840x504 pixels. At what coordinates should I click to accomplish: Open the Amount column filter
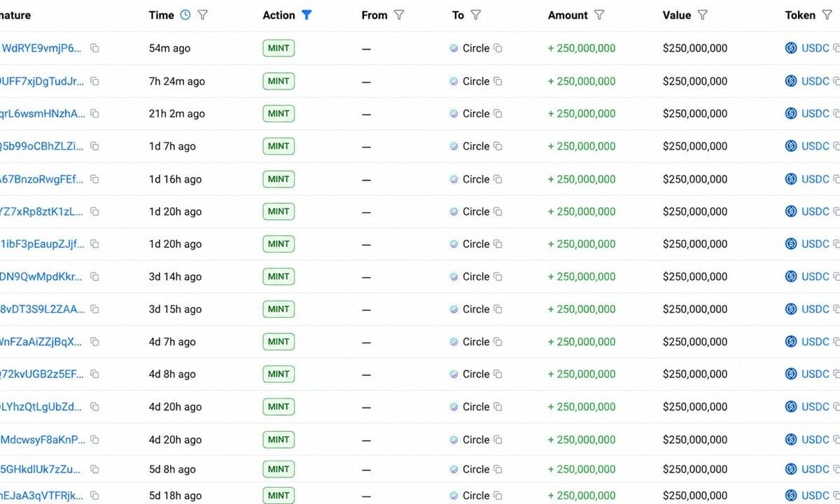pyautogui.click(x=598, y=15)
